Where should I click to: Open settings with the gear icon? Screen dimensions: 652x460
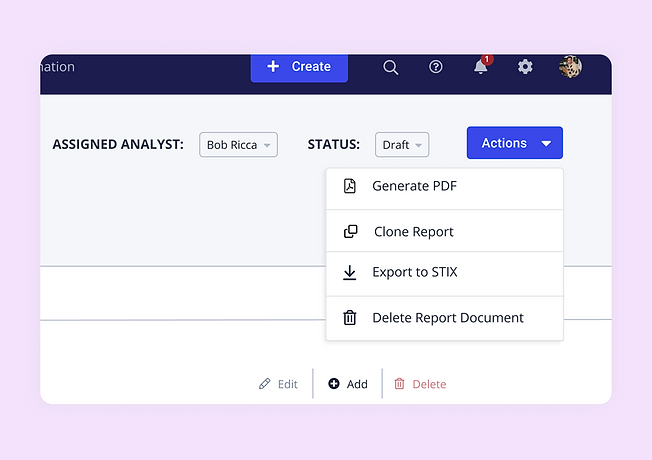click(x=525, y=67)
